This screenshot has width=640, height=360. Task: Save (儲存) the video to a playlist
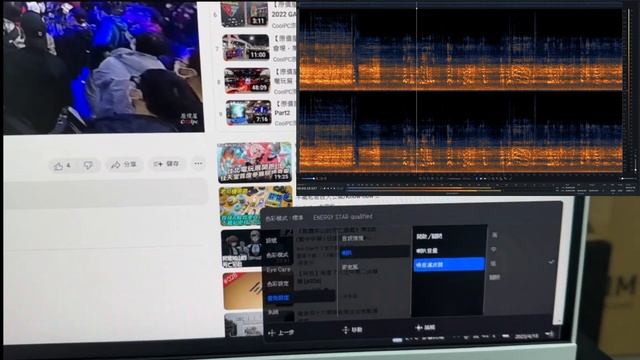click(x=167, y=164)
